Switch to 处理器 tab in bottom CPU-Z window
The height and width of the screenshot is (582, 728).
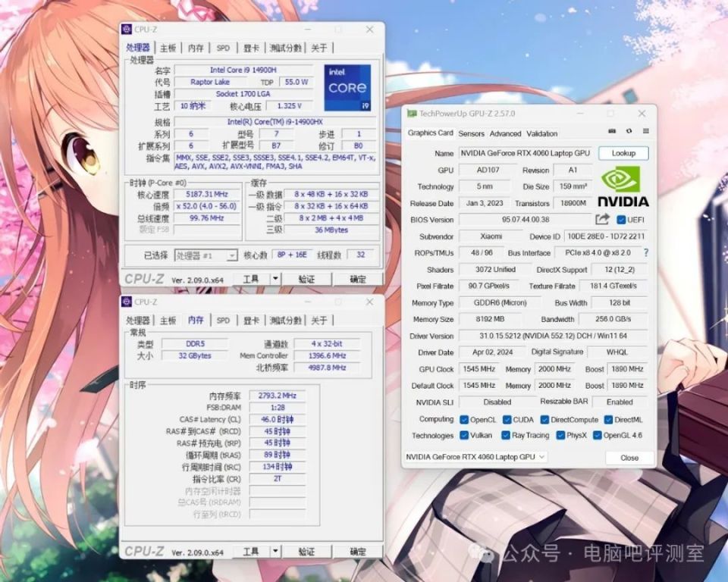[138, 321]
